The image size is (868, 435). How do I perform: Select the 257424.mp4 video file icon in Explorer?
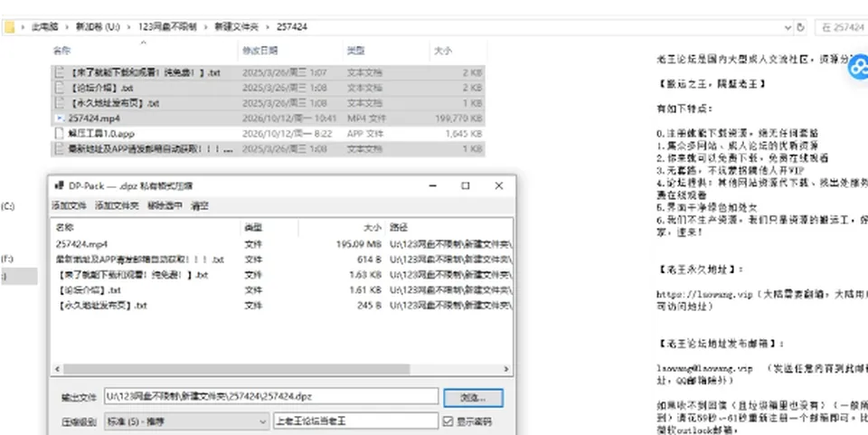pyautogui.click(x=60, y=118)
